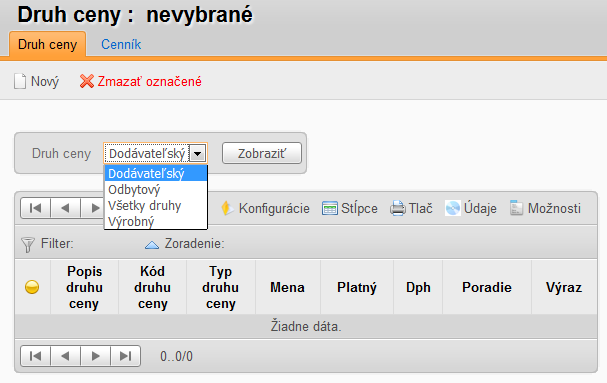Click the red X delete icon
Viewport: 607px width, 383px height.
[x=87, y=81]
